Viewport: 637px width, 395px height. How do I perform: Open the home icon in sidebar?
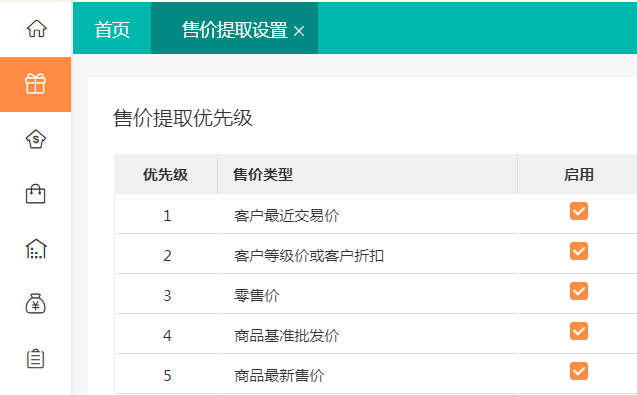coord(37,28)
